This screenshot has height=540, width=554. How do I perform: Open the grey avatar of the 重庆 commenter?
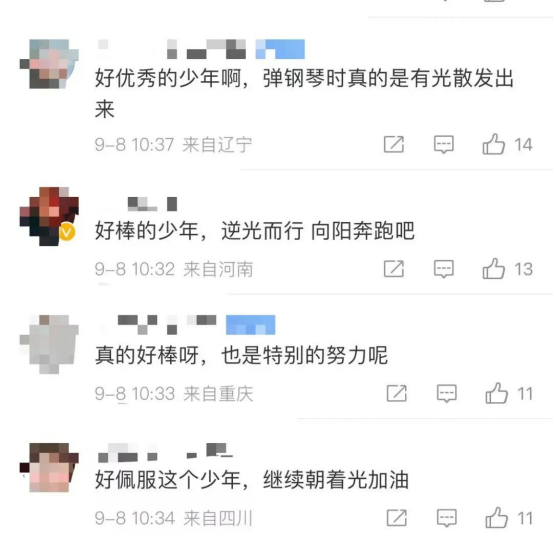(49, 344)
